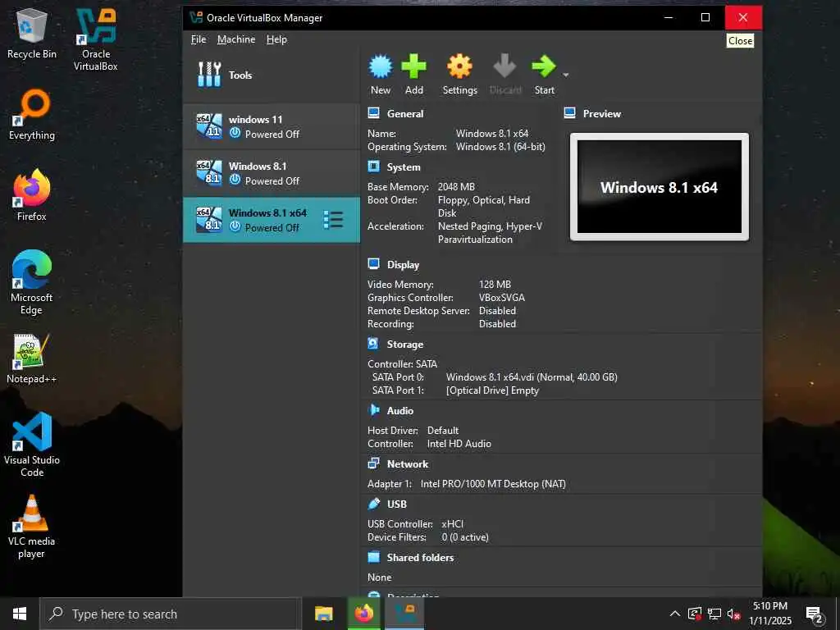Click the Name value Windows 8.1 x64
This screenshot has height=630, width=840.
click(x=492, y=134)
